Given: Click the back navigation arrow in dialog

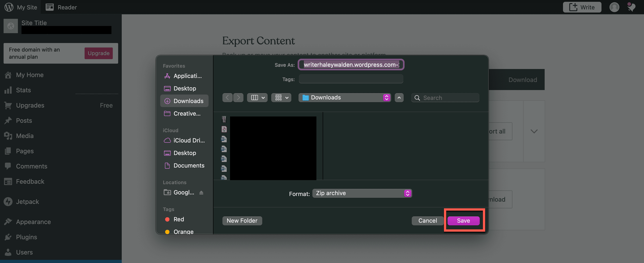Looking at the screenshot, I should [227, 98].
